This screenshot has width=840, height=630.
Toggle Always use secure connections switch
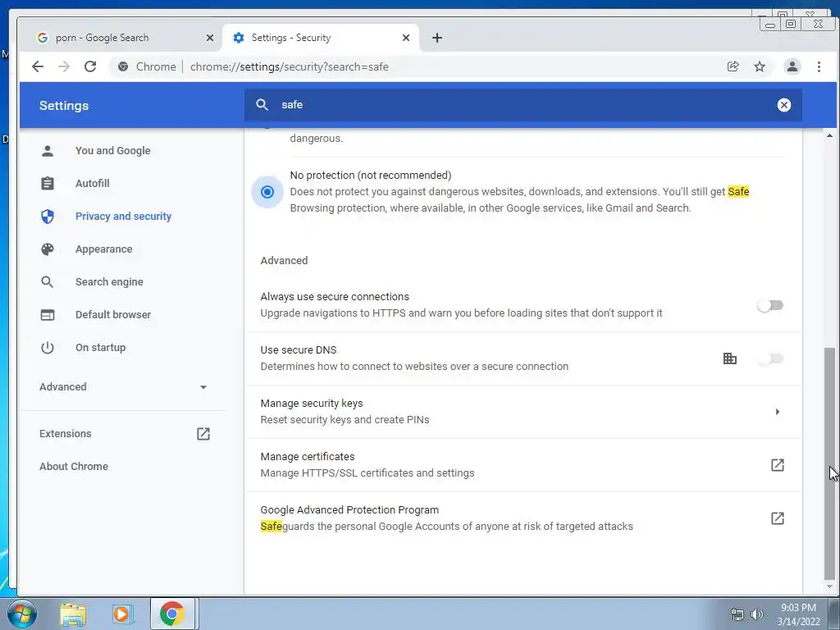tap(770, 305)
